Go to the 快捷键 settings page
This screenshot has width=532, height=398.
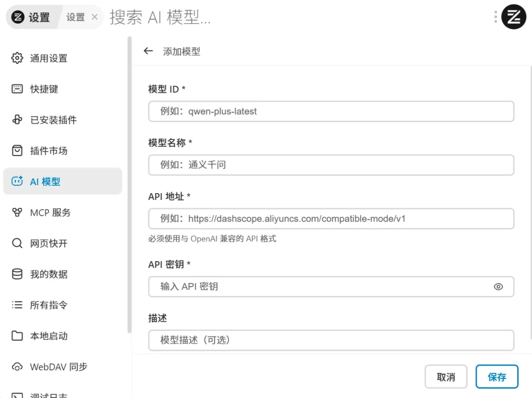pos(63,89)
